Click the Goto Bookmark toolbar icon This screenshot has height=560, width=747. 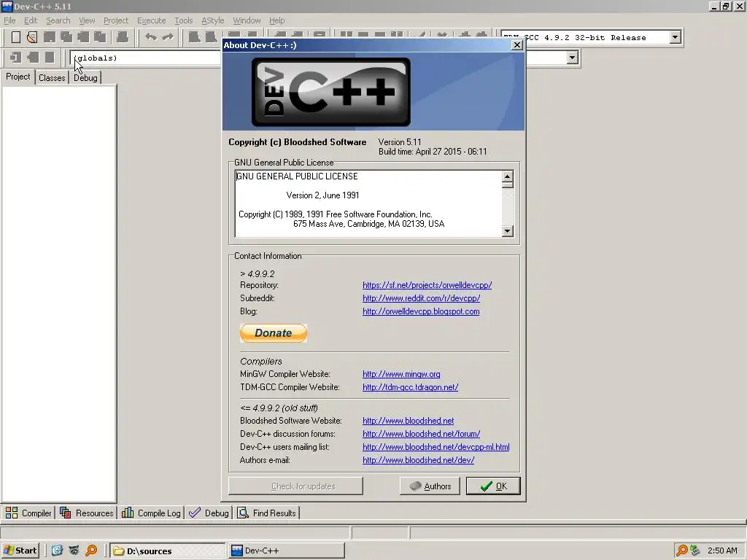click(50, 58)
